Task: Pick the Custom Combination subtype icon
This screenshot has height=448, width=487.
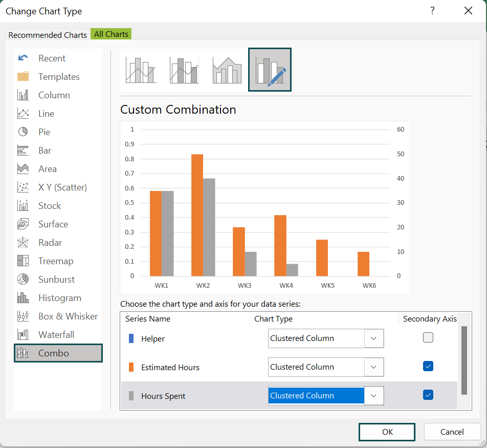Action: click(270, 70)
